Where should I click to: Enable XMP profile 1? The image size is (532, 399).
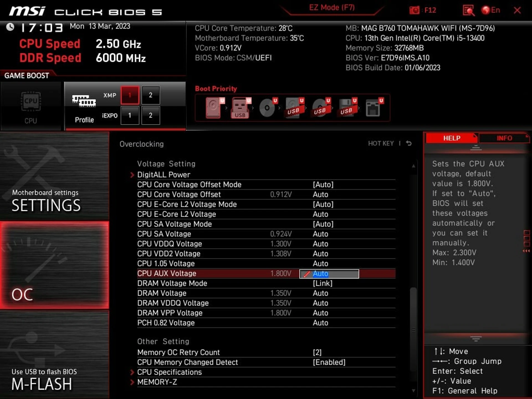click(x=130, y=95)
